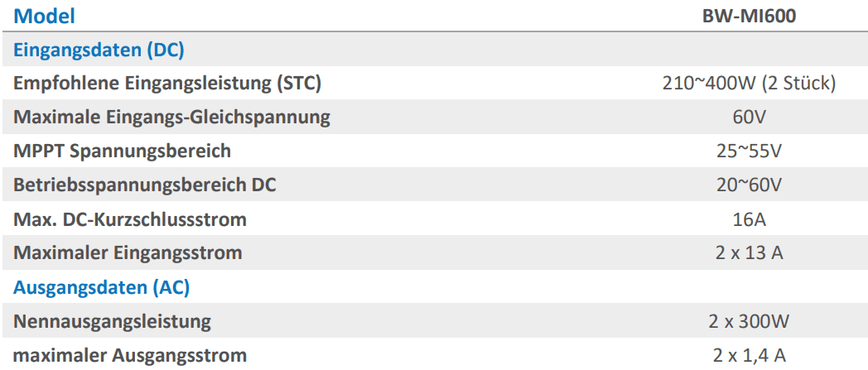The image size is (868, 370).
Task: Select the Empfohlene Eingangsleistung (STC) row label
Action: (167, 84)
